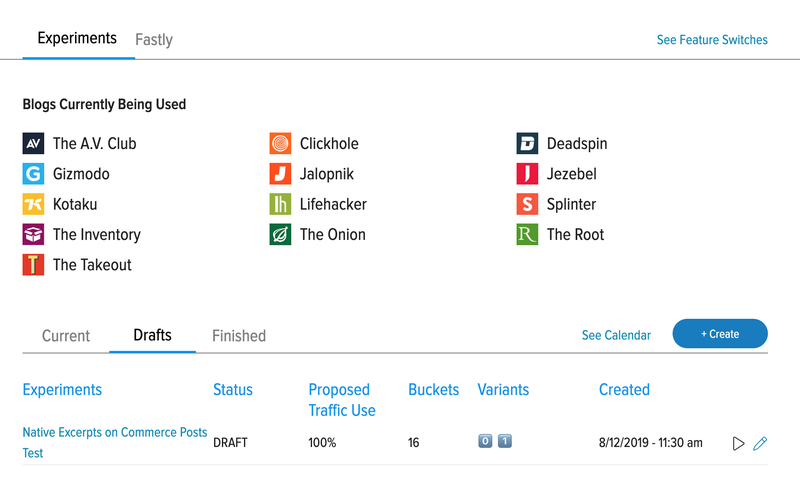800x499 pixels.
Task: Open the Finished experiments tab
Action: [239, 336]
